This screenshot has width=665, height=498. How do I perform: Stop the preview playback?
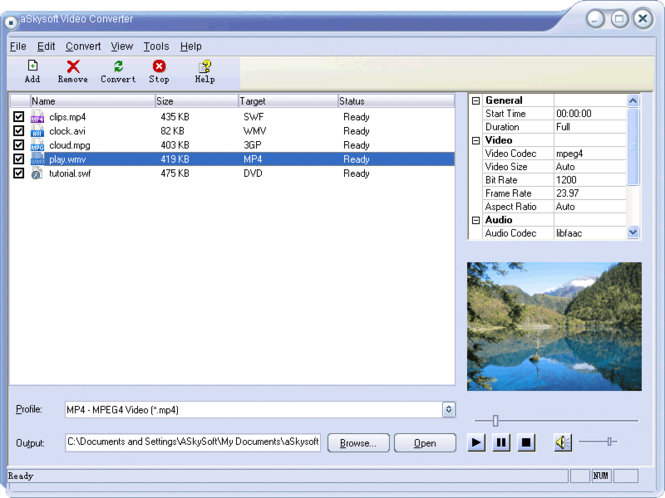click(x=526, y=443)
